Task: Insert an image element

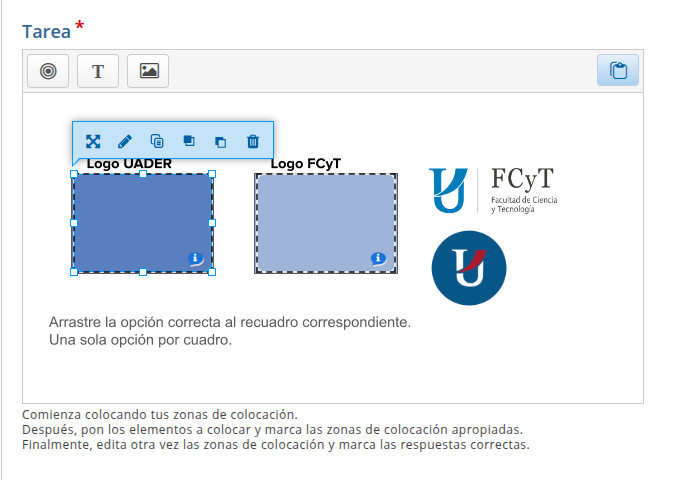Action: 148,71
